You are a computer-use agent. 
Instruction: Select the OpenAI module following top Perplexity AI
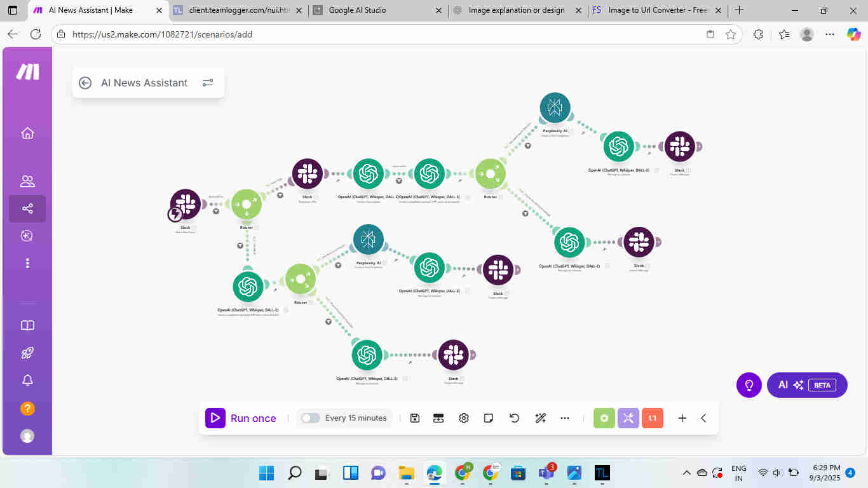[x=619, y=147]
